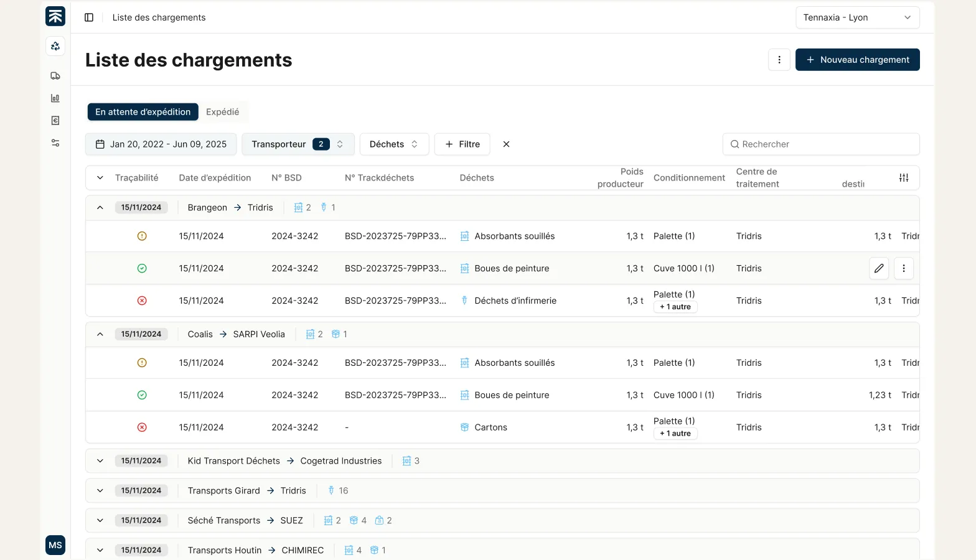Open the Tennaxia - Lyon site dropdown

tap(857, 17)
